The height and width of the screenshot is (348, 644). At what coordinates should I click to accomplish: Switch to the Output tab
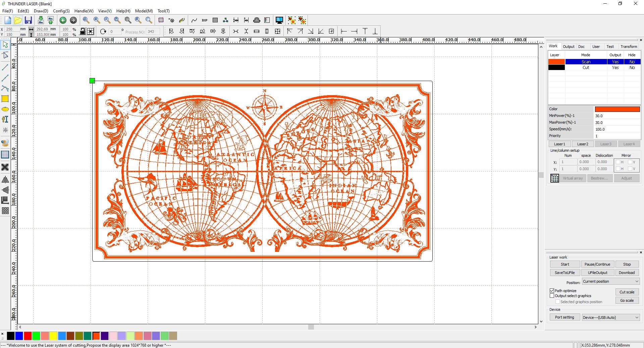[569, 47]
